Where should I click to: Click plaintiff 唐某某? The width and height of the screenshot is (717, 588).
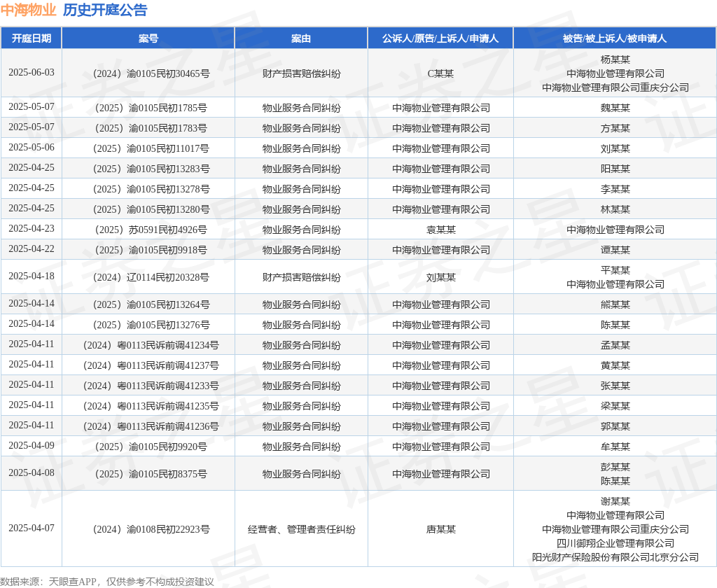(441, 529)
